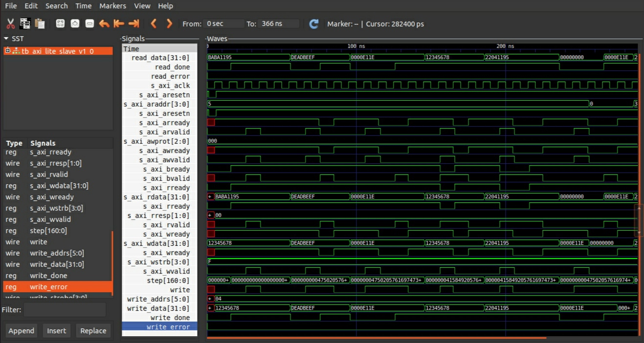This screenshot has height=343, width=644.
Task: Find next edge with right chevron
Action: [x=169, y=23]
